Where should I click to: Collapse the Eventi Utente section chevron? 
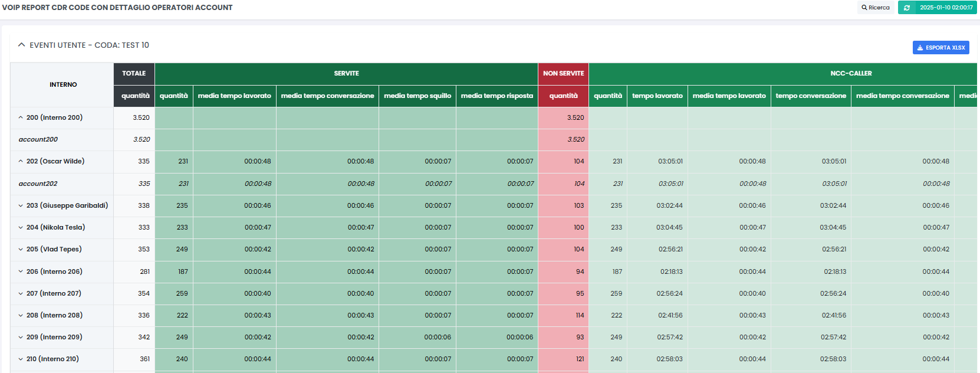(22, 45)
